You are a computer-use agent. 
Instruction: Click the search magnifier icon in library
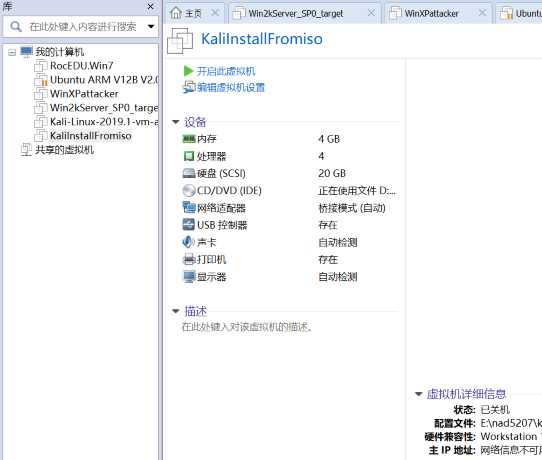(x=16, y=26)
